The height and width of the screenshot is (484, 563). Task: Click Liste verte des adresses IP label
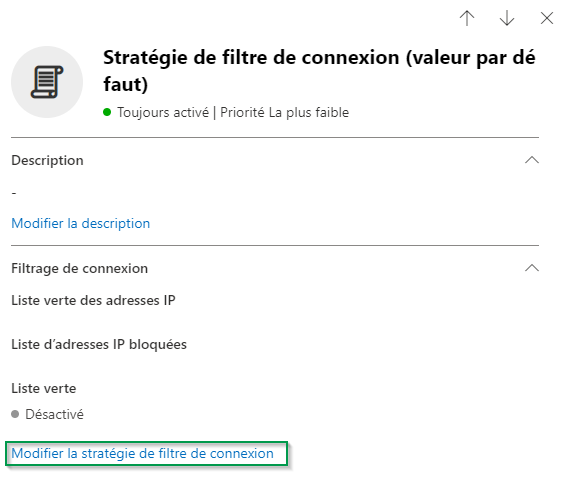pos(93,300)
